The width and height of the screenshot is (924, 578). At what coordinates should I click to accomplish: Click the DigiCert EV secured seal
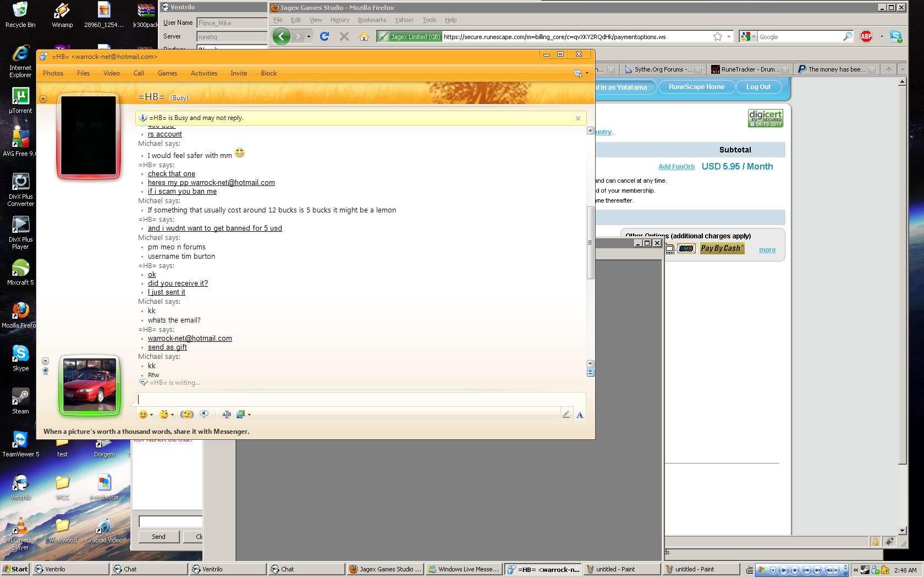(765, 118)
